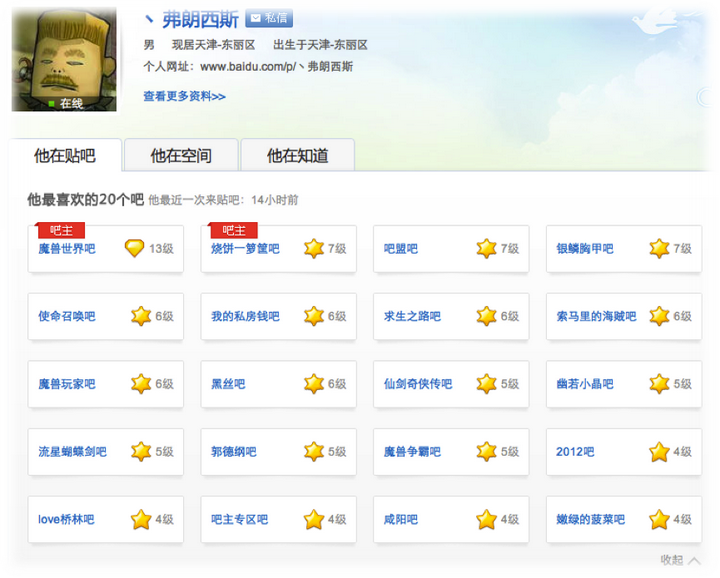Click star icon in 仙剑奇侠传吧 card
Viewport: 720px width, 578px height.
(x=486, y=384)
